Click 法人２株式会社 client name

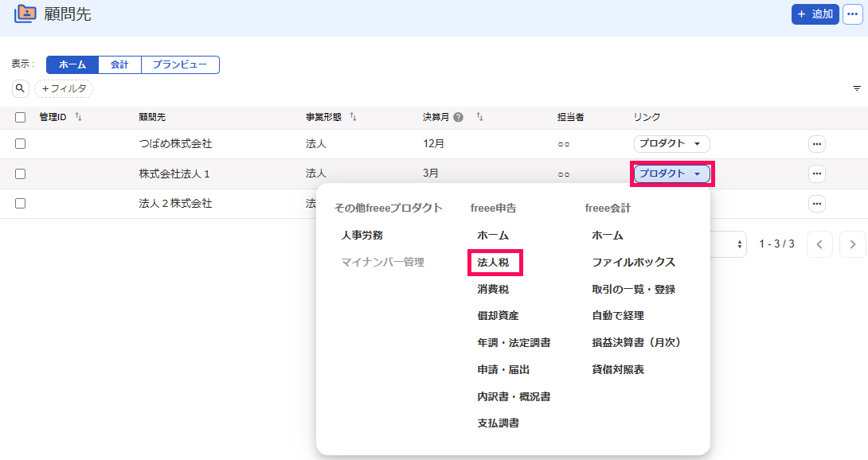[175, 204]
